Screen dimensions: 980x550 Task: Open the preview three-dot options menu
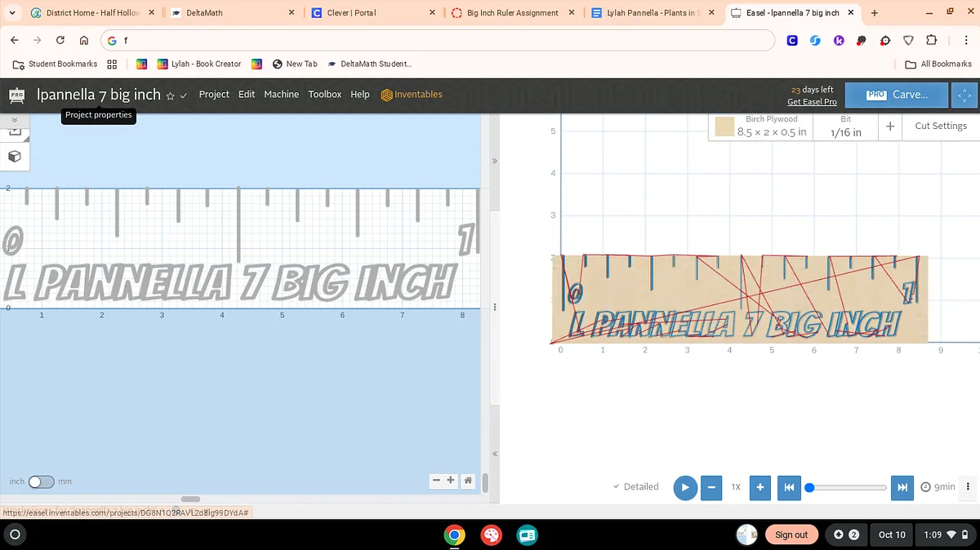pos(969,486)
